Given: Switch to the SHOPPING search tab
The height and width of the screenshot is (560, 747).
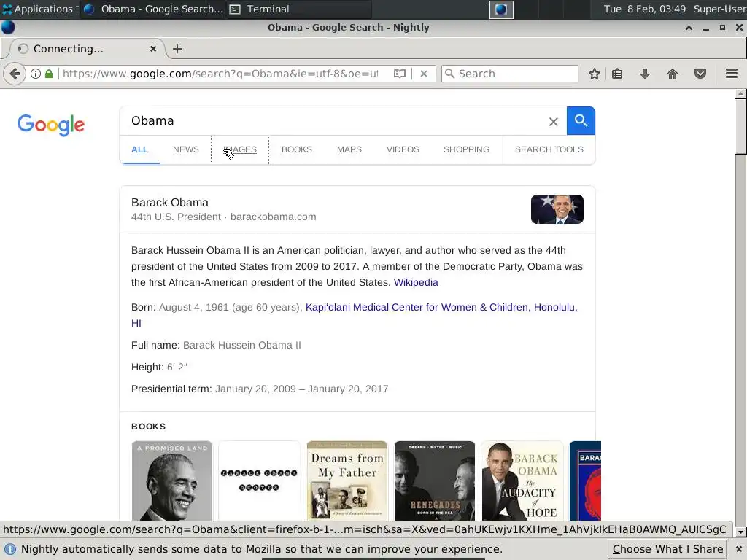Looking at the screenshot, I should tap(466, 149).
